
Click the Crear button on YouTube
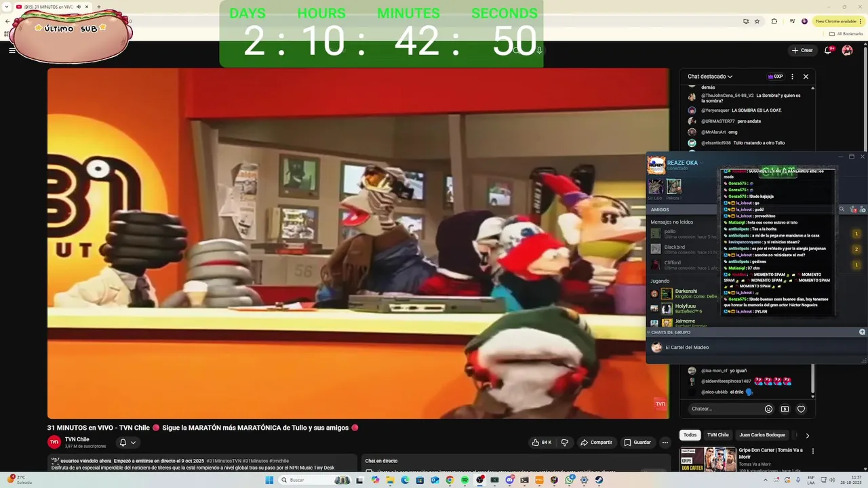(x=802, y=50)
